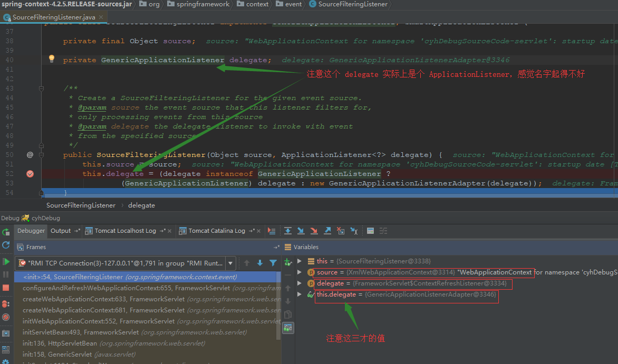Move watch down in Variables toolbar

pos(288,301)
